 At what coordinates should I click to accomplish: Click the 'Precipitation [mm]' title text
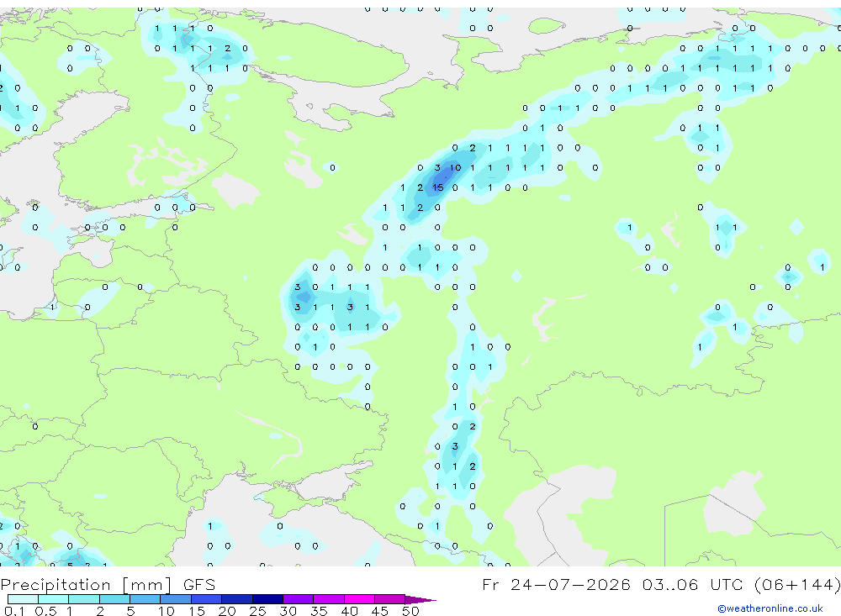pos(86,585)
